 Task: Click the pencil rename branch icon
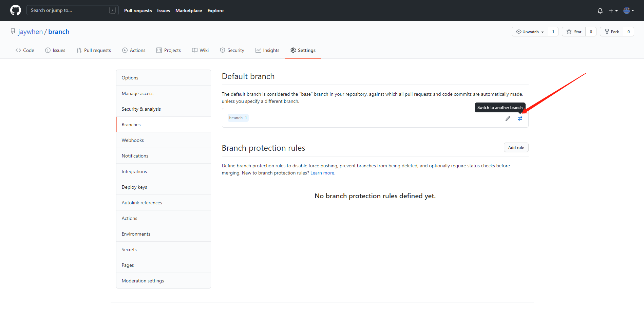508,118
